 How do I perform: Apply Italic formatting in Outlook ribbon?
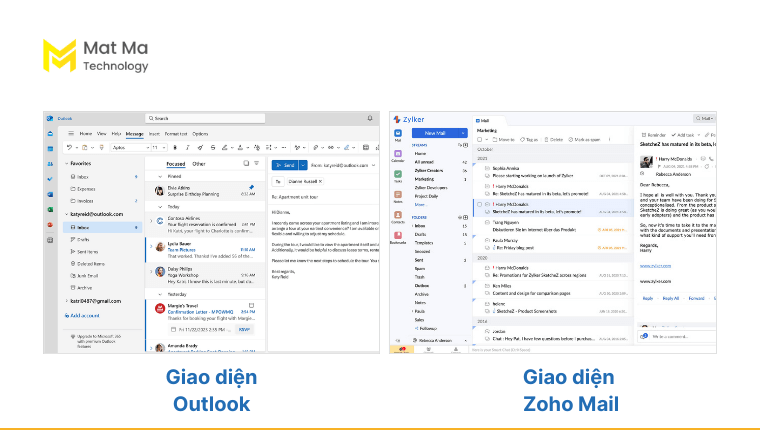pyautogui.click(x=188, y=147)
